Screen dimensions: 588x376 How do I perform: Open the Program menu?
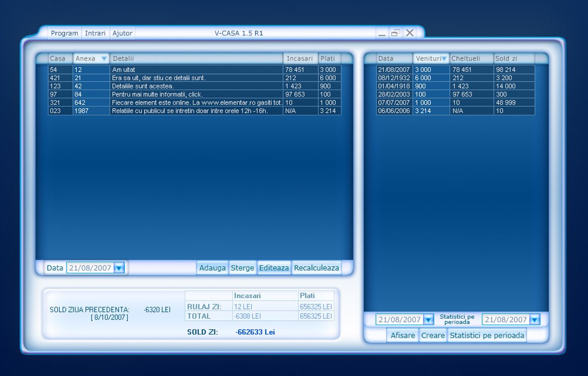click(64, 33)
